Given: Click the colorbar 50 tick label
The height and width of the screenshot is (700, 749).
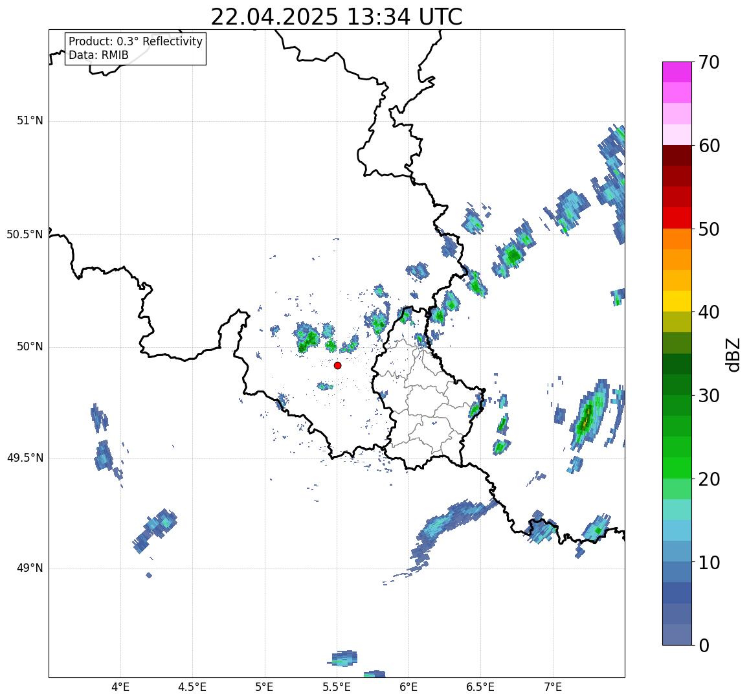Looking at the screenshot, I should click(709, 229).
